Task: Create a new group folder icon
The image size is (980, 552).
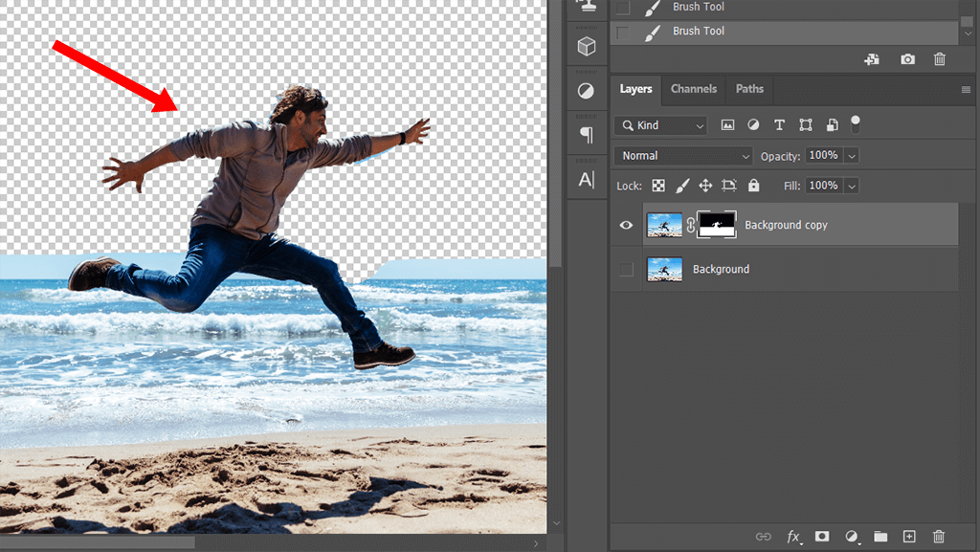Action: 880,537
